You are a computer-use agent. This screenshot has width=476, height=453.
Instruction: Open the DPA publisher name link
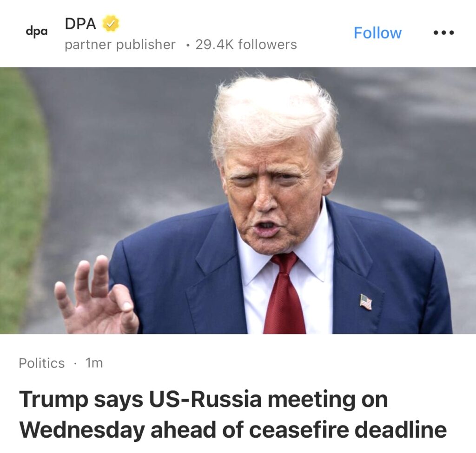pyautogui.click(x=80, y=24)
